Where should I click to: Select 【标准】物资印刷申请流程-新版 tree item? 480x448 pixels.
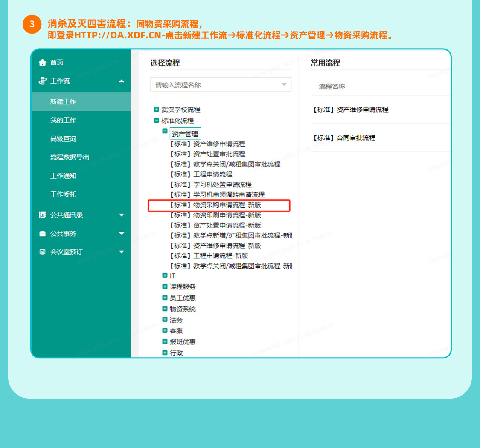pos(215,215)
